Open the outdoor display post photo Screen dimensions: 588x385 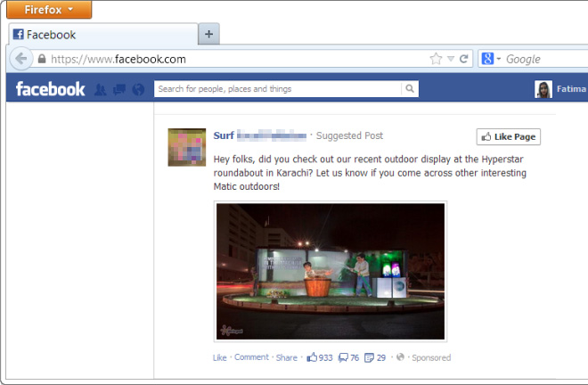(x=331, y=271)
